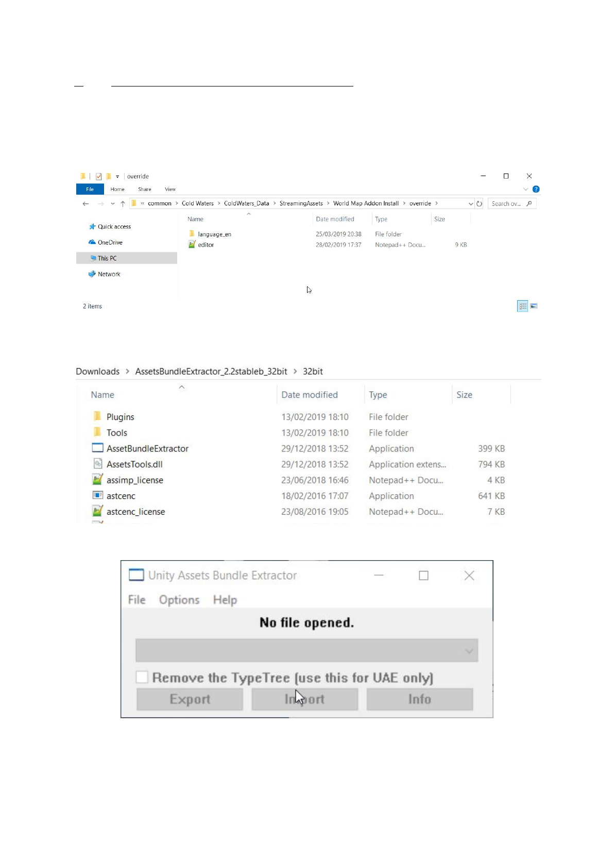
Task: Sort by Size column in 32bit folder
Action: [x=464, y=395]
